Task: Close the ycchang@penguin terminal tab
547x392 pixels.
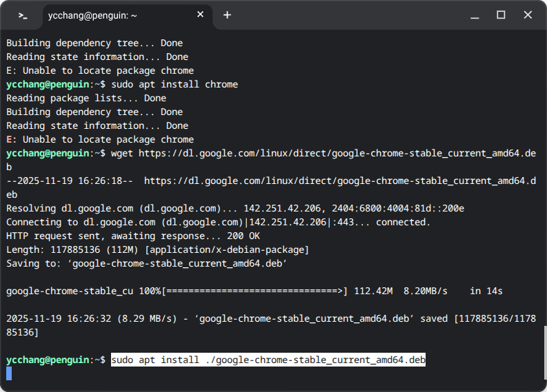Action: click(201, 14)
